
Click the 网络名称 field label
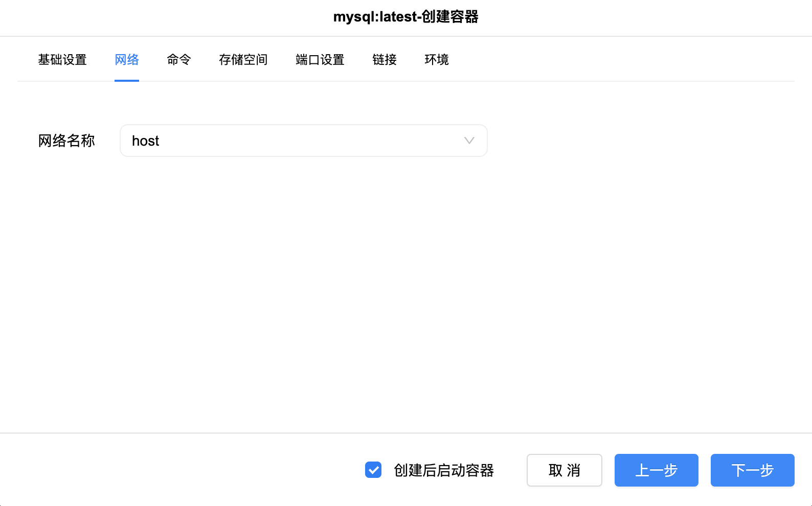[66, 141]
